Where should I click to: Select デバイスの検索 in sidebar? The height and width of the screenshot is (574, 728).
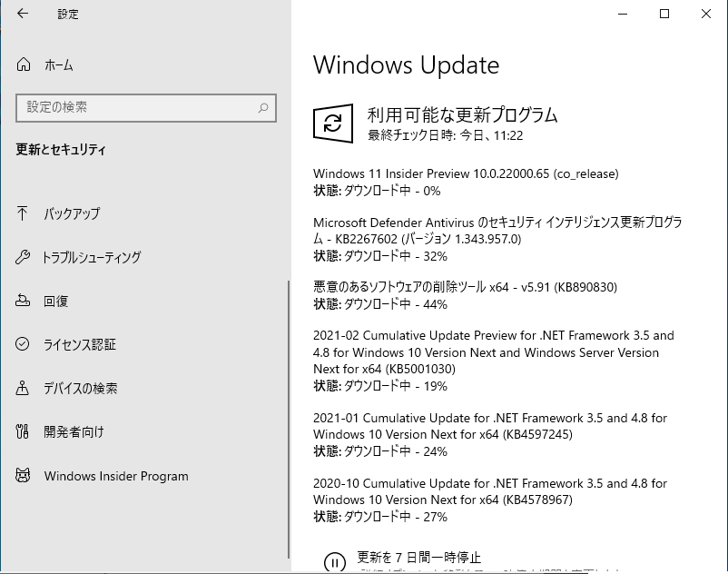click(80, 388)
